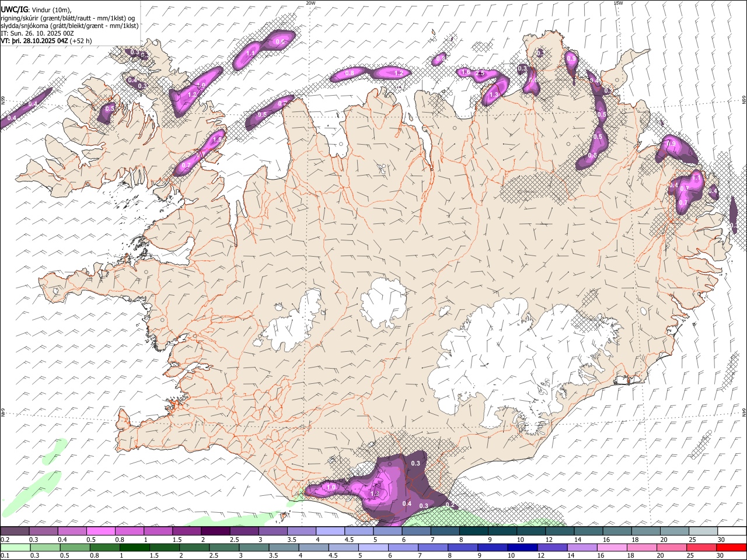Click the '1.3' precipitation value on the north coast
Screen dimensions: 747x560
point(494,94)
